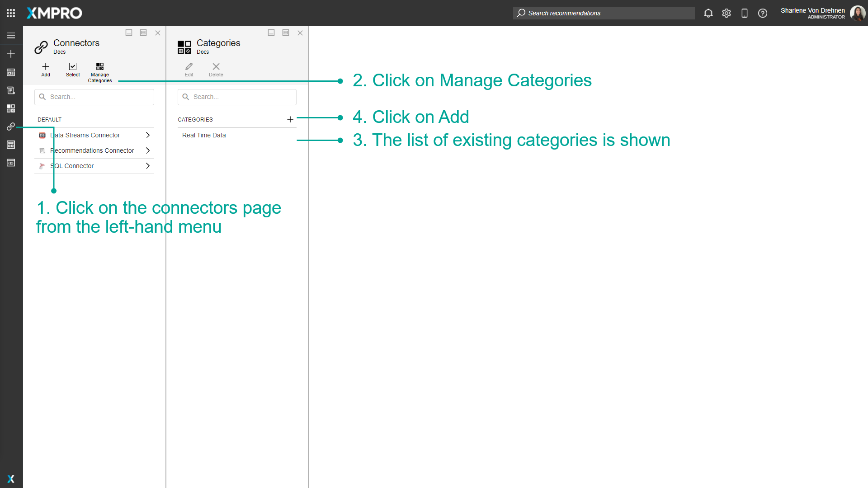Screen dimensions: 868x488
Task: Click the Categories panel header icon
Action: [184, 47]
